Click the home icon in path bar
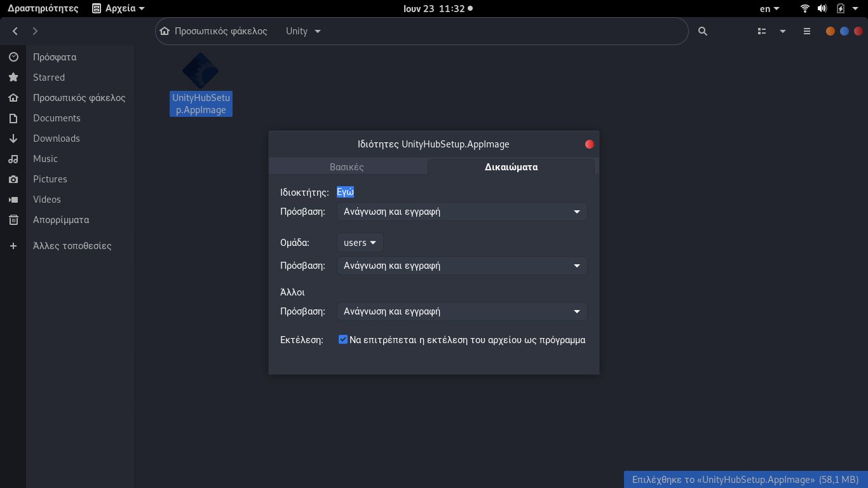The image size is (868, 488). [x=165, y=31]
